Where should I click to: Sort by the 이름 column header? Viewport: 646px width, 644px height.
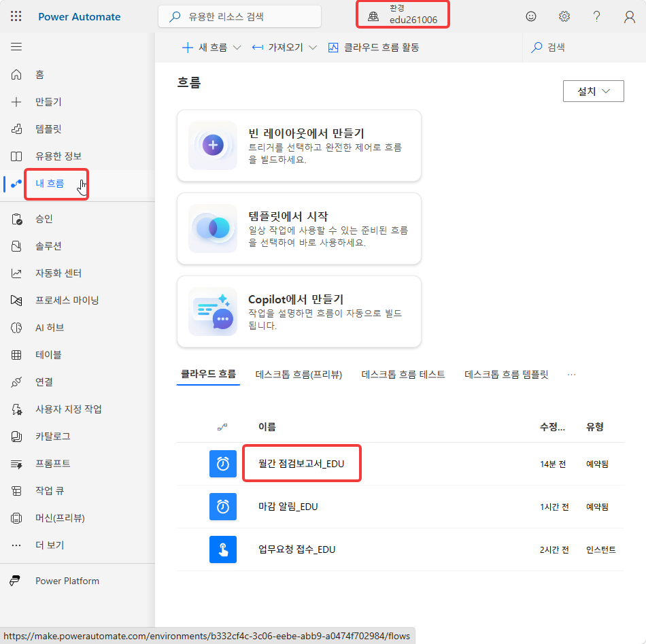pos(267,426)
